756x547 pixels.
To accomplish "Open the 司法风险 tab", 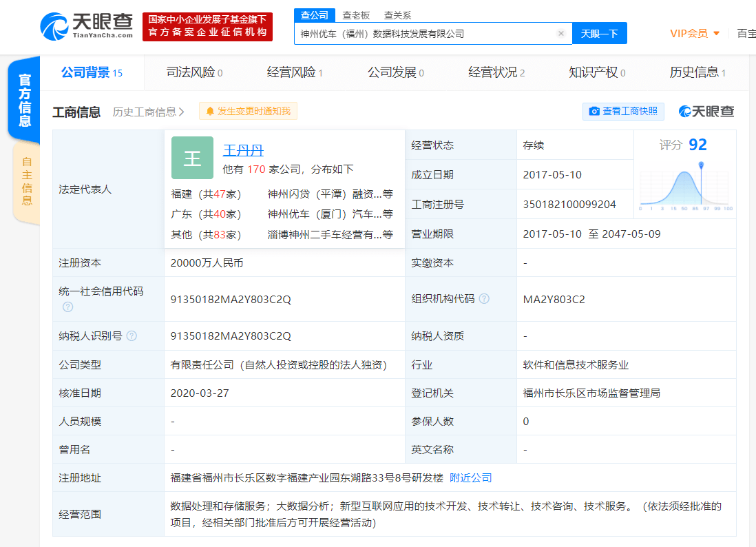I will [194, 72].
